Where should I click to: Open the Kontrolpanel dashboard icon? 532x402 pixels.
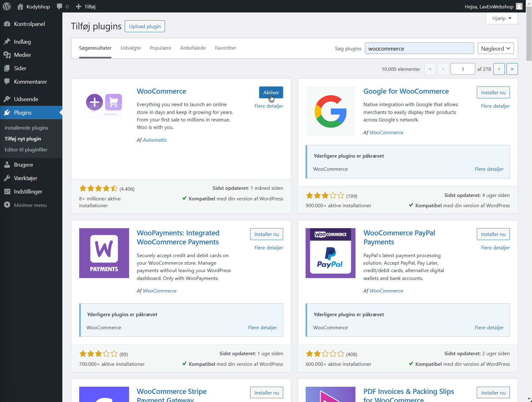click(7, 24)
